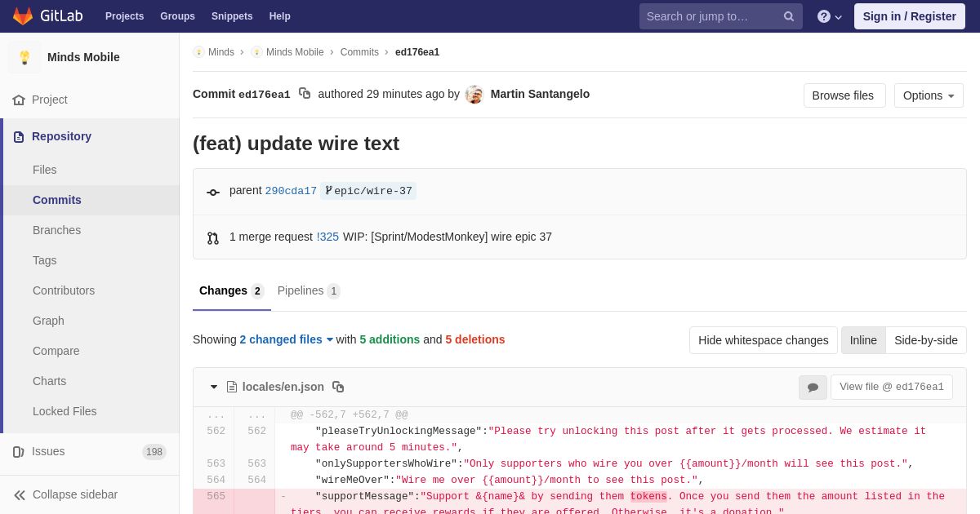
Task: Open the Groups menu
Action: 177,16
